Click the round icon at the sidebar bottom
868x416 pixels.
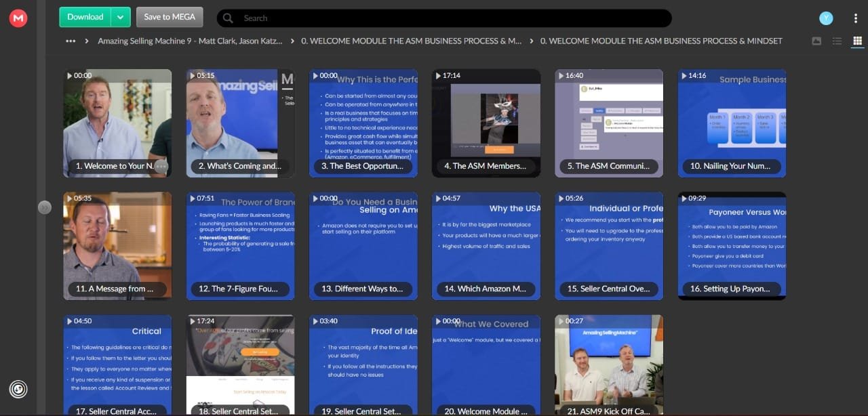point(18,389)
